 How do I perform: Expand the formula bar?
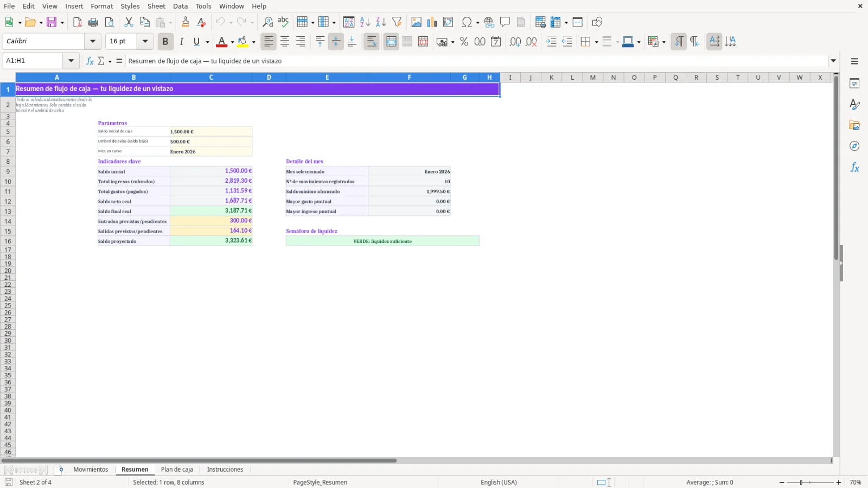tap(833, 61)
